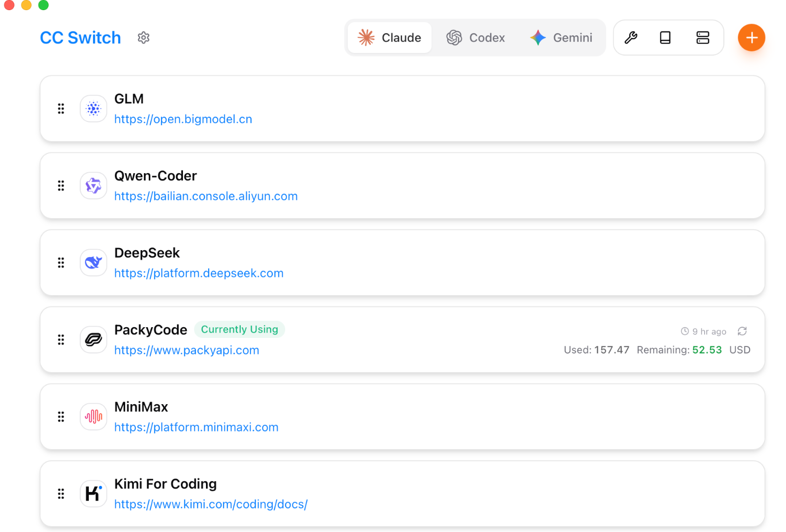Open settings via the gear icon
The width and height of the screenshot is (786, 532).
pos(143,38)
